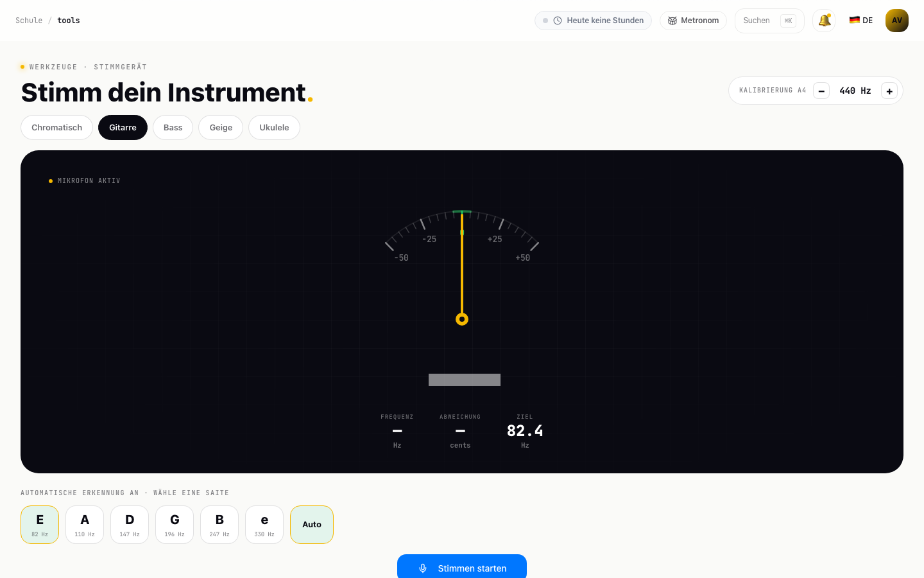Select the high e string 330 Hz
924x578 pixels.
point(264,525)
